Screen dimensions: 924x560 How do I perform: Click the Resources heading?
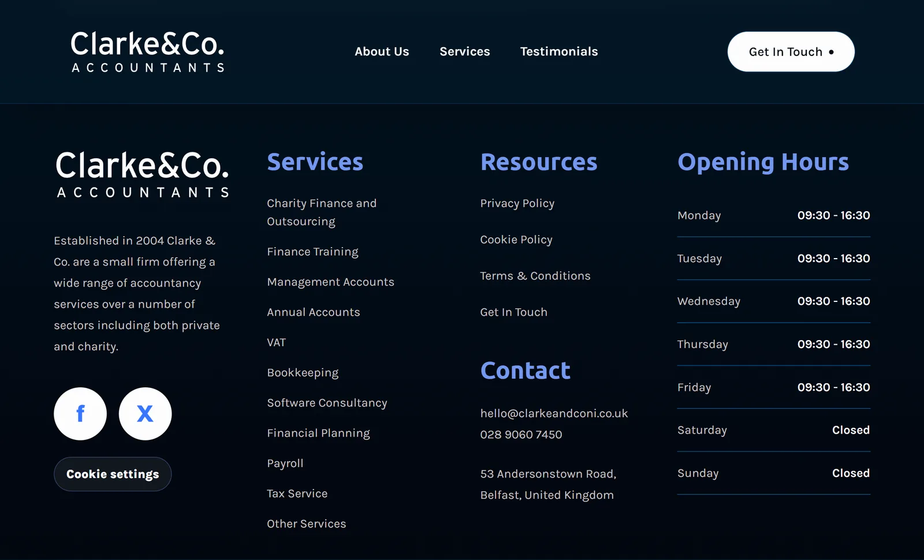point(539,162)
